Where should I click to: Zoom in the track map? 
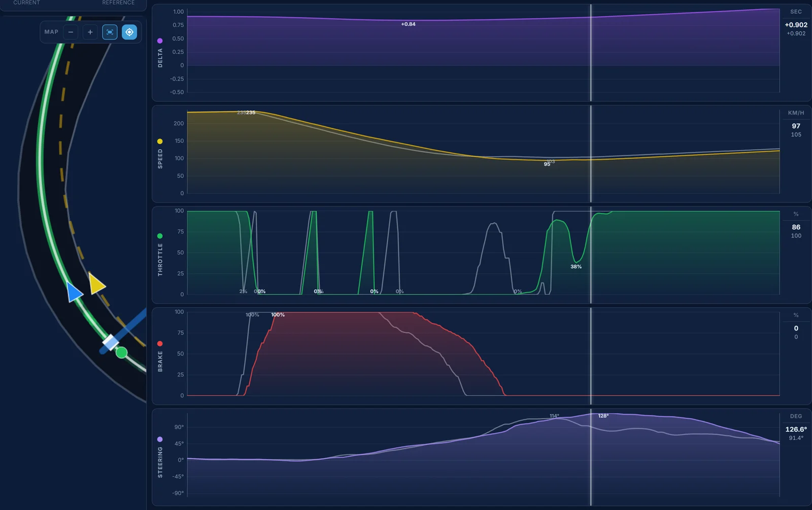(90, 32)
